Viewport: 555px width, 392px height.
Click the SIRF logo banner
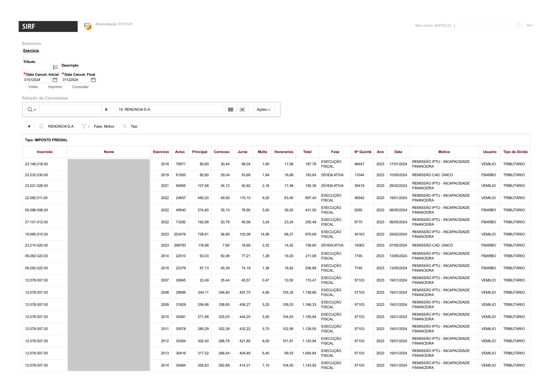(48, 26)
